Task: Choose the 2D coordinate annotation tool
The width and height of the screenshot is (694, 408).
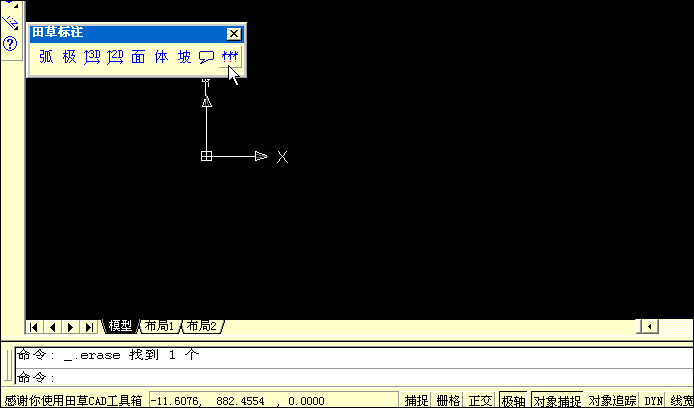Action: (115, 57)
